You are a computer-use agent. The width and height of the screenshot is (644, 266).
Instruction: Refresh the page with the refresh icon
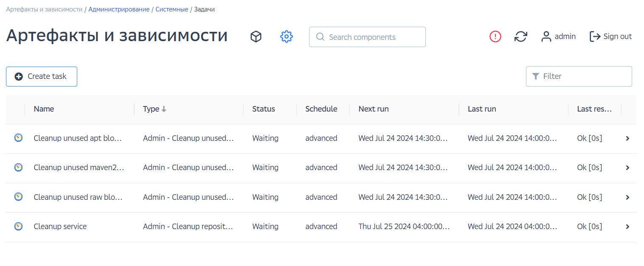tap(520, 36)
